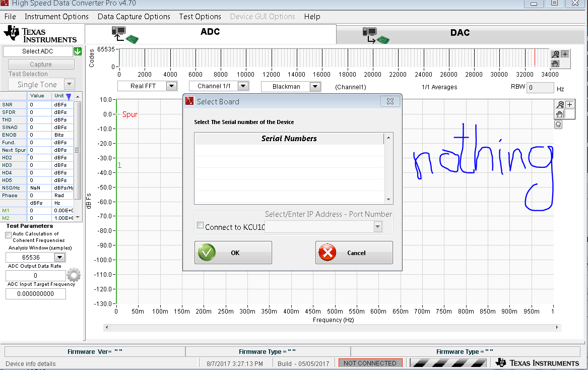Click the pan hand icon on FFT graph

560,114
